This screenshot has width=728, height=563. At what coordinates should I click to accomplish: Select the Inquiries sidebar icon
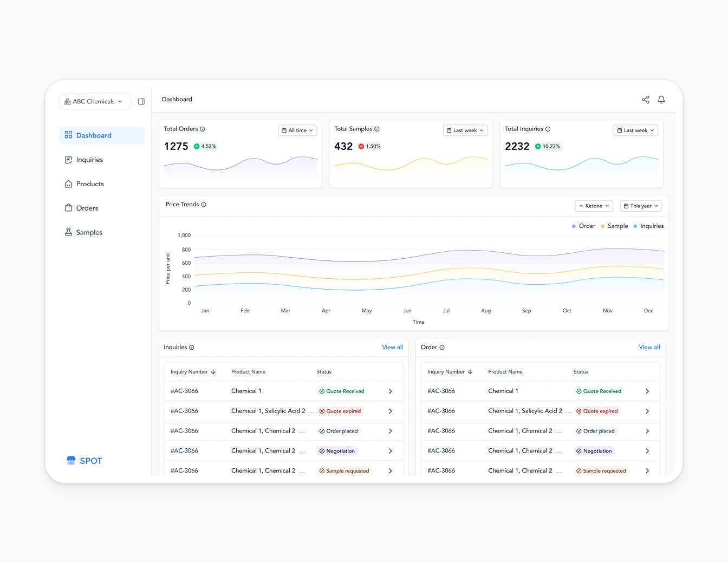pyautogui.click(x=68, y=159)
